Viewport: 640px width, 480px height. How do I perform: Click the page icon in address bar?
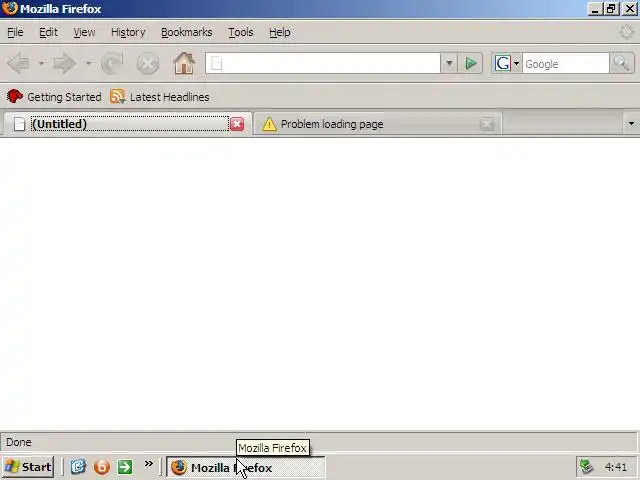tap(217, 63)
